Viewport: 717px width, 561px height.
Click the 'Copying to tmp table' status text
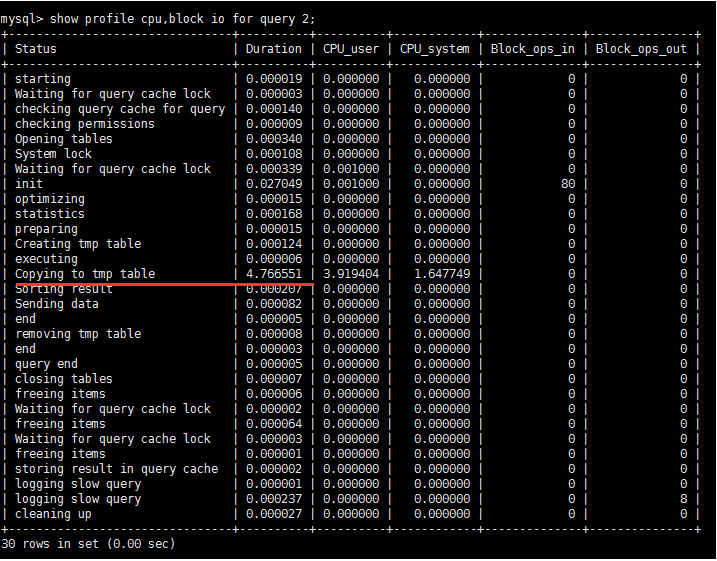[x=85, y=274]
